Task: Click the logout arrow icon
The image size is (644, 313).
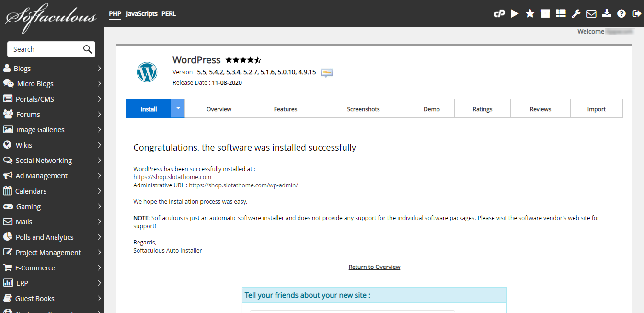Action: pos(636,13)
